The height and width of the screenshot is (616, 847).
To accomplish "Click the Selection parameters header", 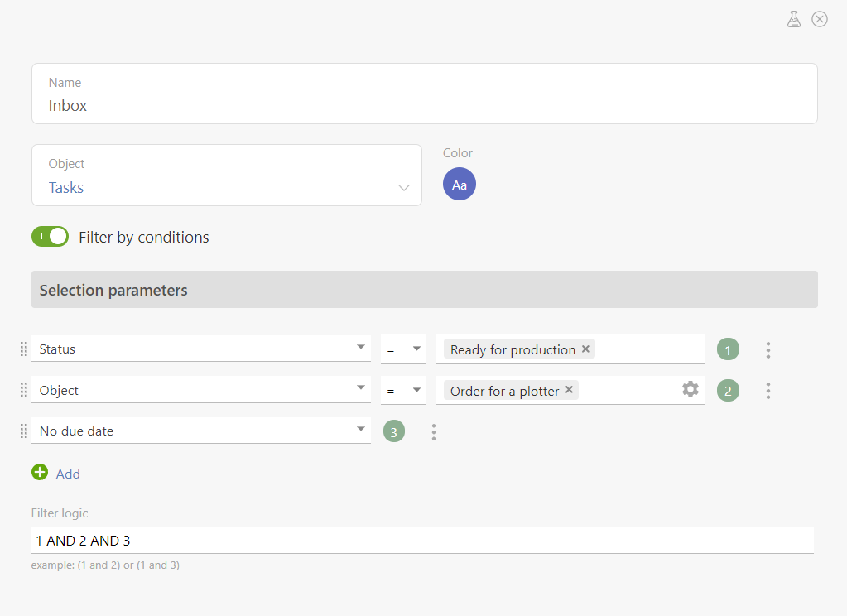I will tap(425, 290).
